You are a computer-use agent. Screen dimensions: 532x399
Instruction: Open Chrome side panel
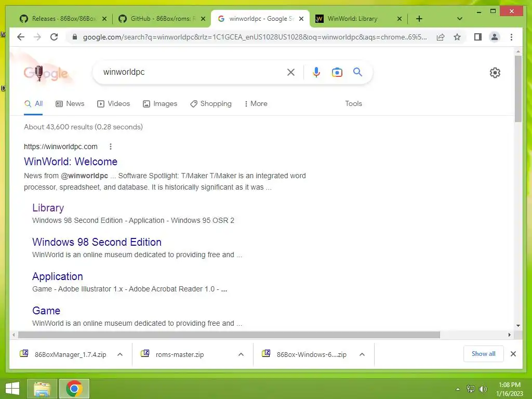pos(478,37)
